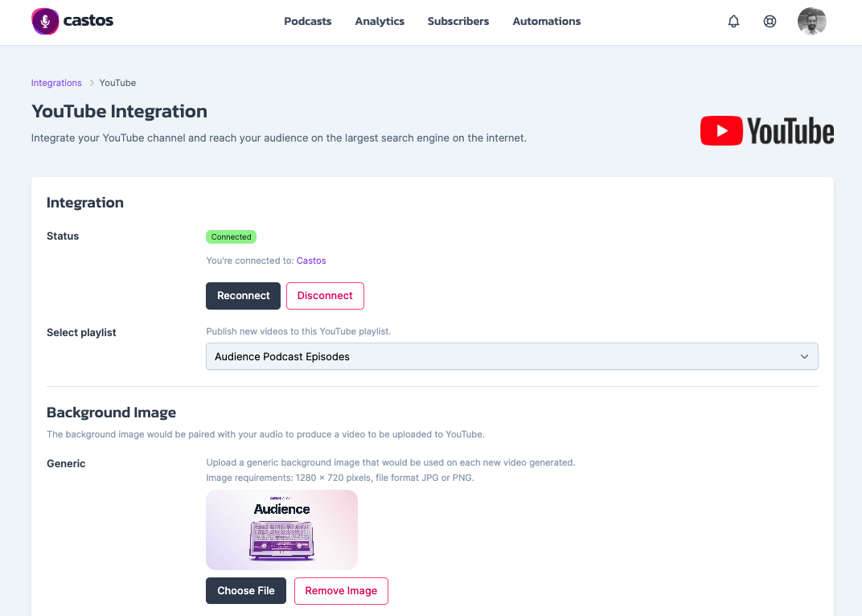Click the Disconnect button
The width and height of the screenshot is (862, 616).
pos(325,296)
